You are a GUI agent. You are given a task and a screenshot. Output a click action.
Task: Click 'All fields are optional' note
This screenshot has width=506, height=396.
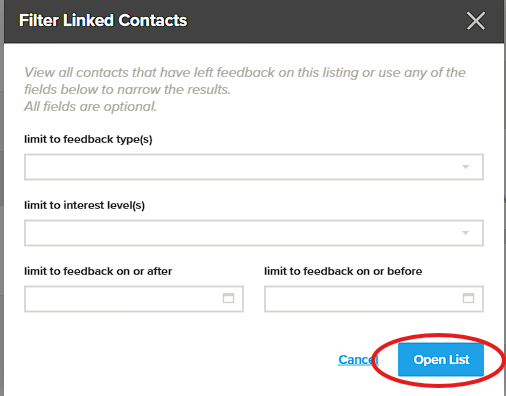point(90,107)
